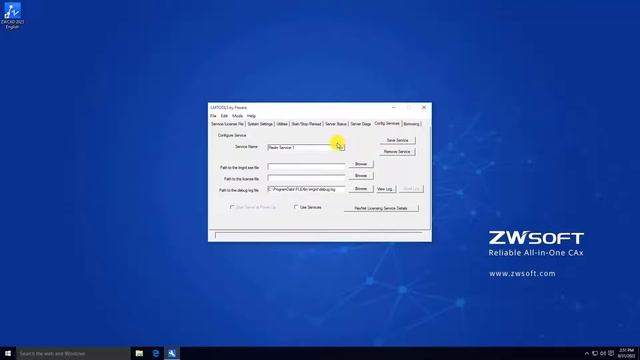The height and width of the screenshot is (360, 640).
Task: Select the Config Services tab
Action: 387,123
